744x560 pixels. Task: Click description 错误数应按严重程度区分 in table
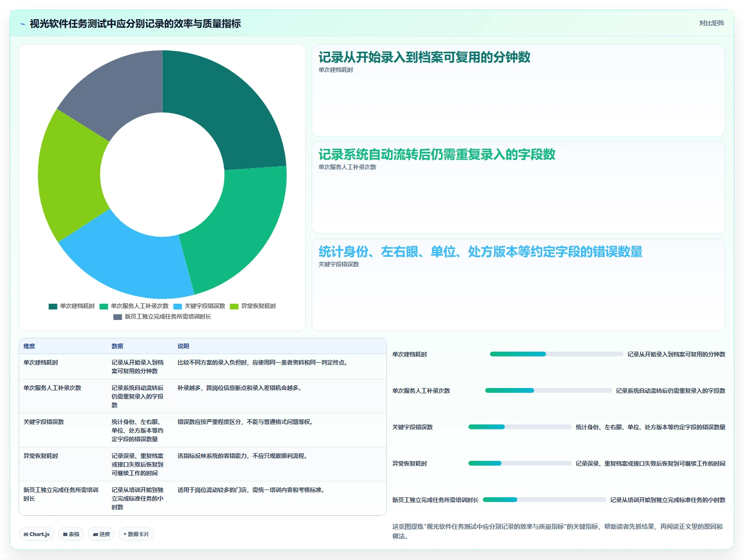245,422
